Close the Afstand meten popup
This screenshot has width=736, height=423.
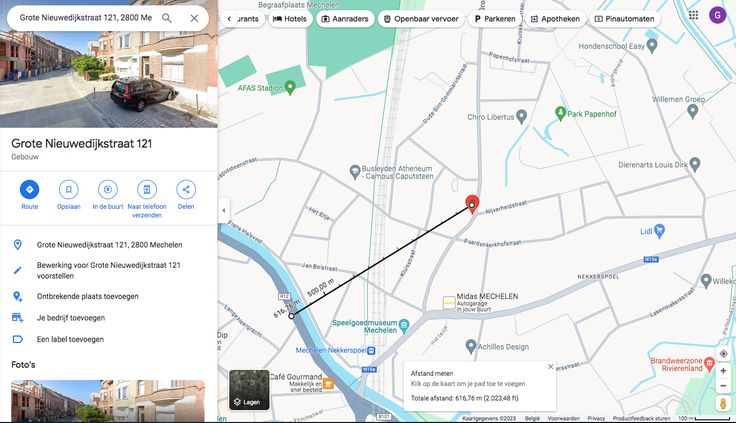(550, 367)
